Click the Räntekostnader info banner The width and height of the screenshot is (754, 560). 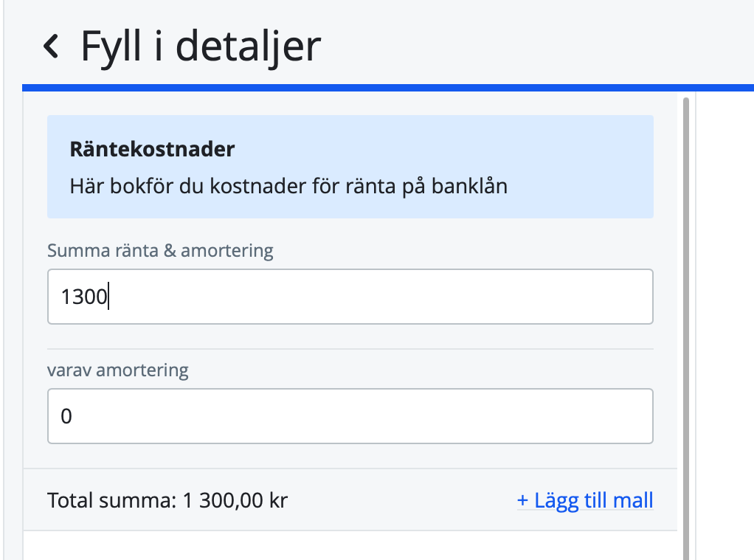point(350,166)
